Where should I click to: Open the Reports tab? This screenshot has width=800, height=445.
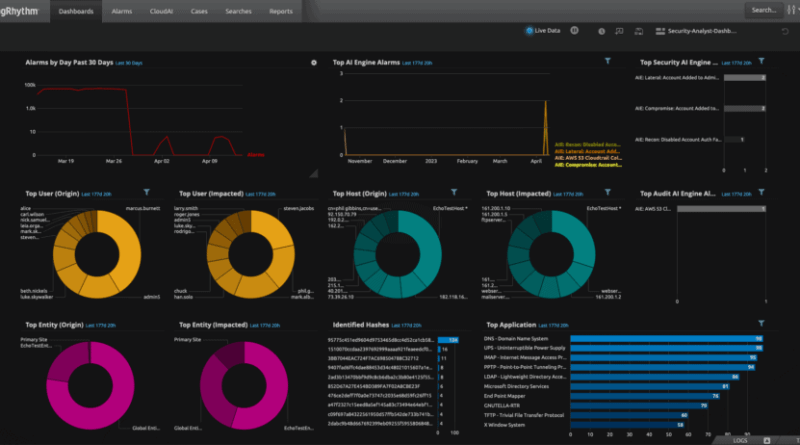click(x=281, y=11)
